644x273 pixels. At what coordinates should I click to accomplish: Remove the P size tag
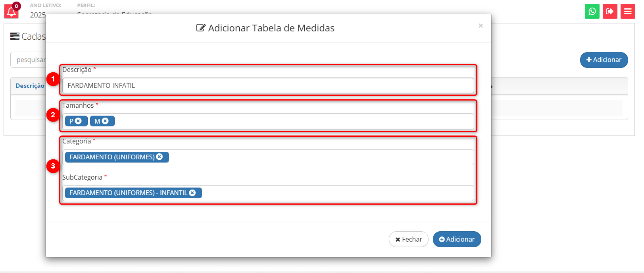pos(79,121)
